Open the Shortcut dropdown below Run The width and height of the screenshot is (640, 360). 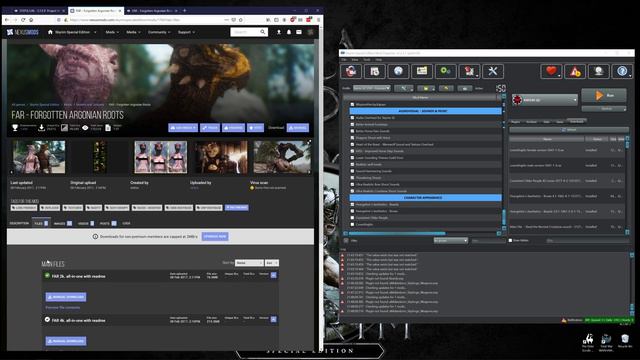[x=604, y=109]
